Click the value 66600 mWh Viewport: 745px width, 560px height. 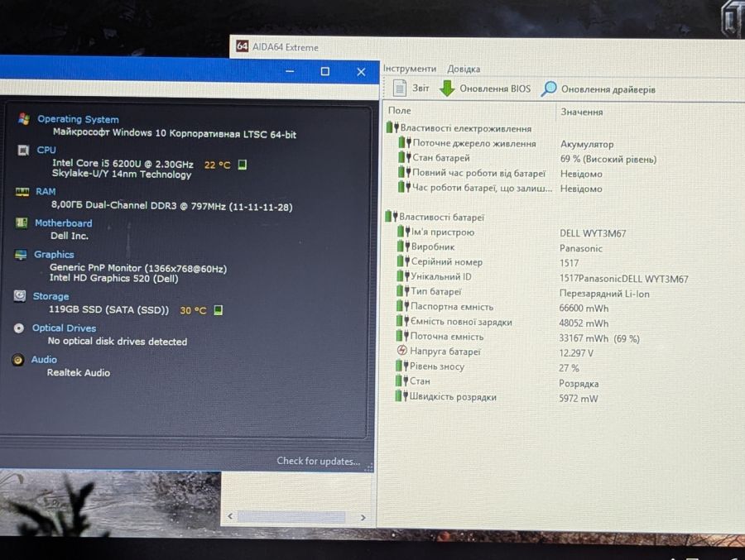[584, 308]
